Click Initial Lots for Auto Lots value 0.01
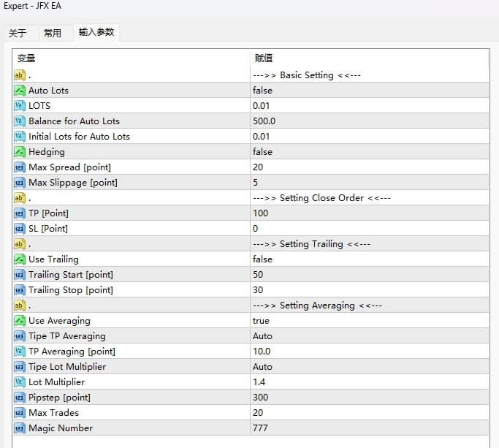The image size is (499, 448). click(x=261, y=136)
